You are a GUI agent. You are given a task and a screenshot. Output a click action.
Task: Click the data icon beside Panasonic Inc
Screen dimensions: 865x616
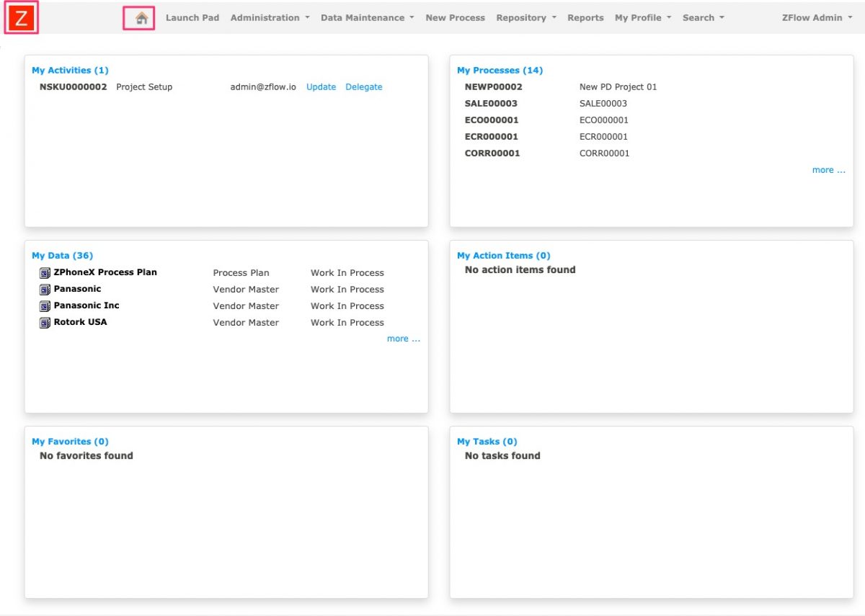44,305
